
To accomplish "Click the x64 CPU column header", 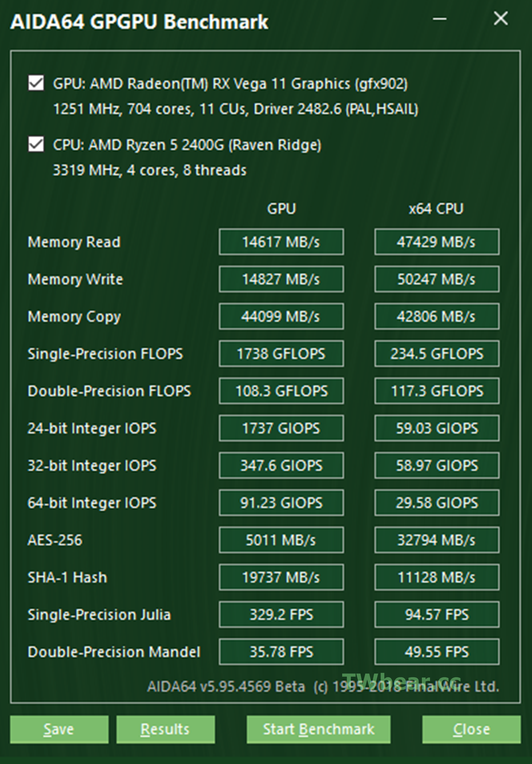I will (x=436, y=209).
